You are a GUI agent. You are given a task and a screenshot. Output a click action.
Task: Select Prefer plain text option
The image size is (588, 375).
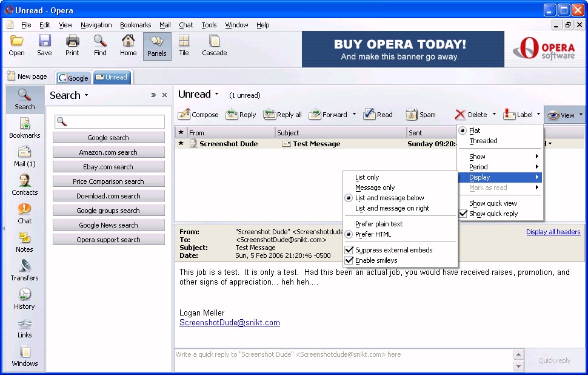click(379, 224)
